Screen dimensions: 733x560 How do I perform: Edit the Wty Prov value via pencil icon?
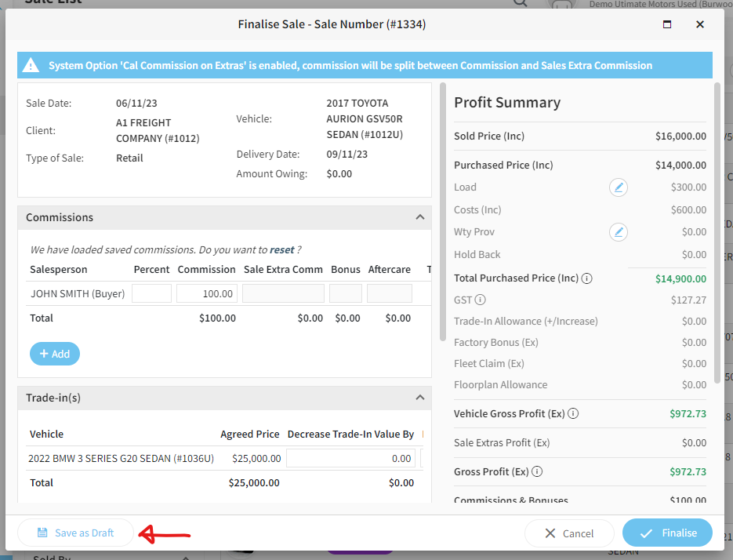coord(618,232)
